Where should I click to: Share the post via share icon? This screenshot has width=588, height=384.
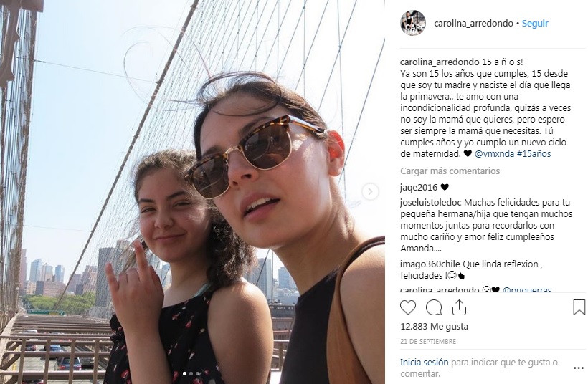coord(459,307)
